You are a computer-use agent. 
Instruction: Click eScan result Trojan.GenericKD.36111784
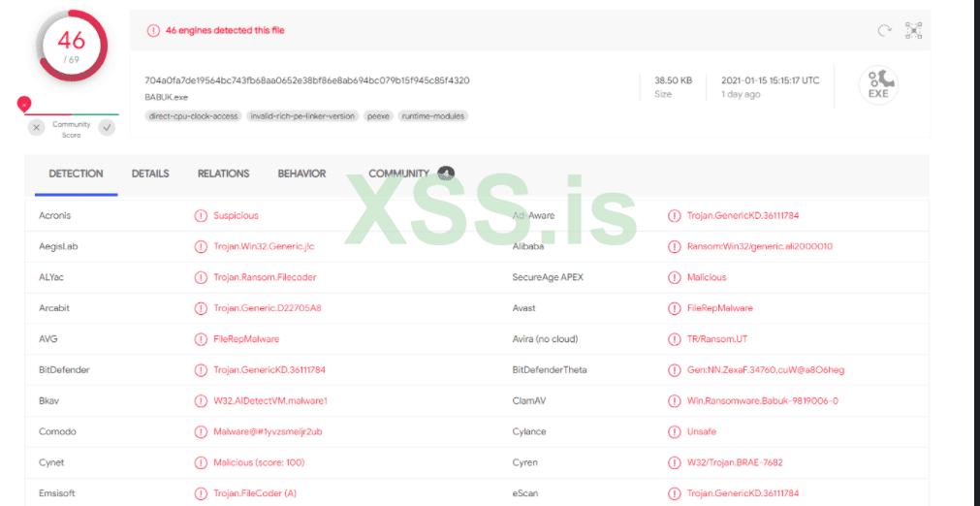pos(743,493)
